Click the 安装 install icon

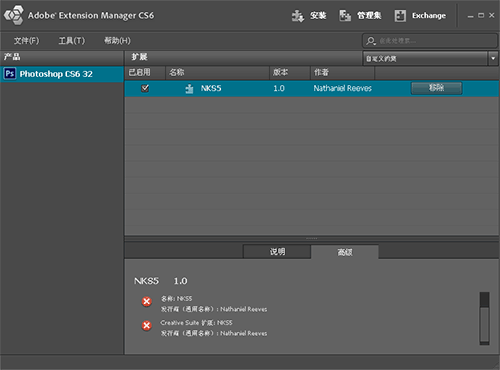pos(298,16)
